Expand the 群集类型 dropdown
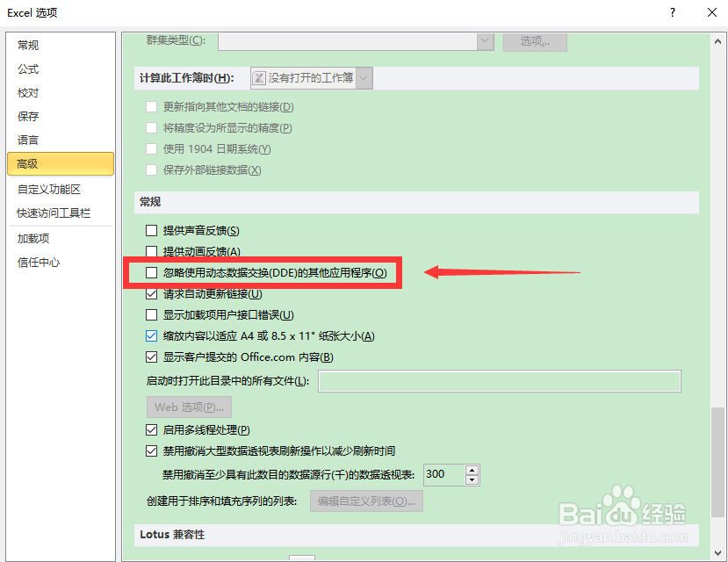Viewport: 728px width, 562px height. (x=485, y=41)
